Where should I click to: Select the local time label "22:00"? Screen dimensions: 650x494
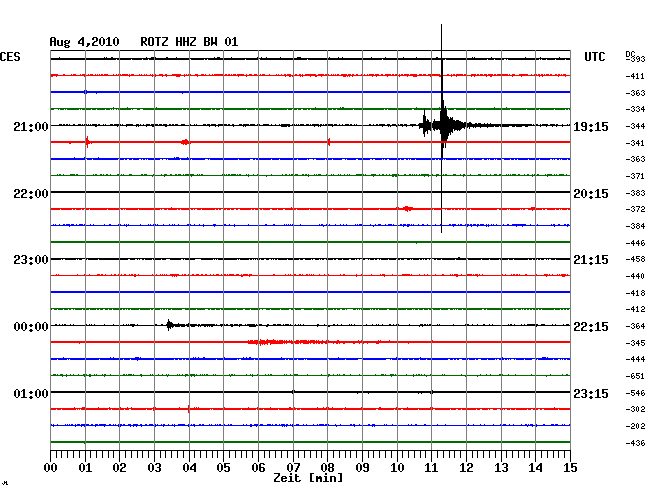coord(31,194)
